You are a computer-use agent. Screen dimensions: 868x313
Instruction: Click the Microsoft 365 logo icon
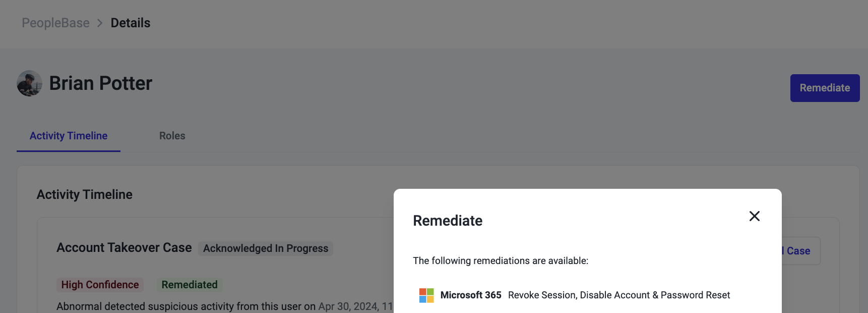(426, 295)
